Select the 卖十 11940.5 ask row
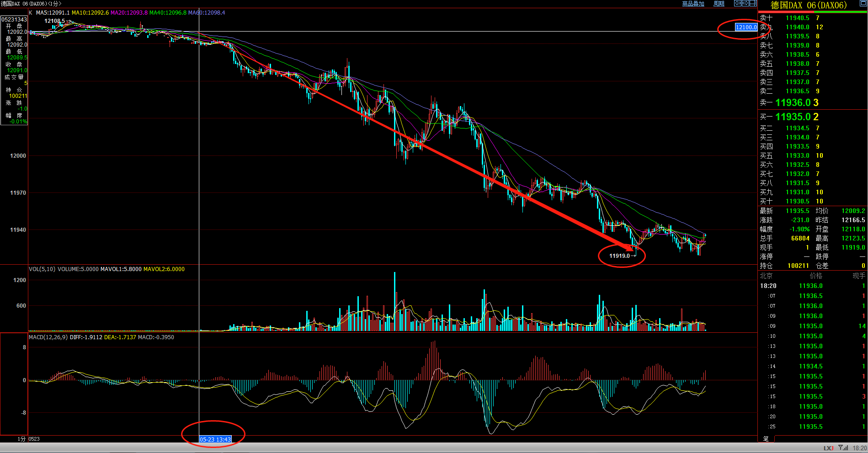This screenshot has width=868, height=453. (812, 18)
